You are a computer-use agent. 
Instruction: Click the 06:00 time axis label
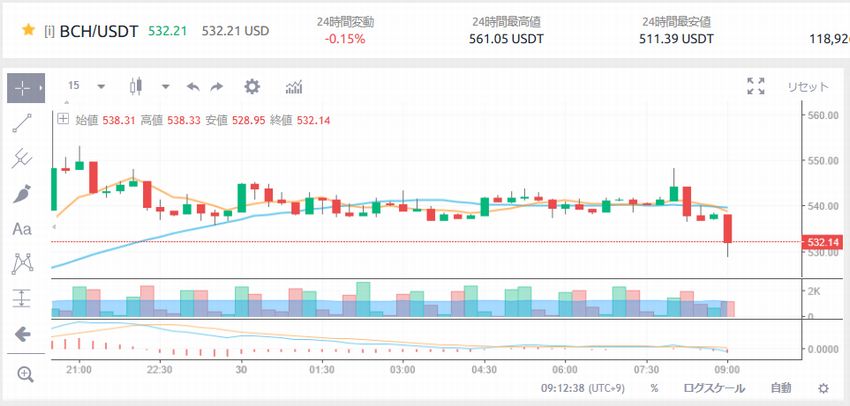pyautogui.click(x=565, y=370)
